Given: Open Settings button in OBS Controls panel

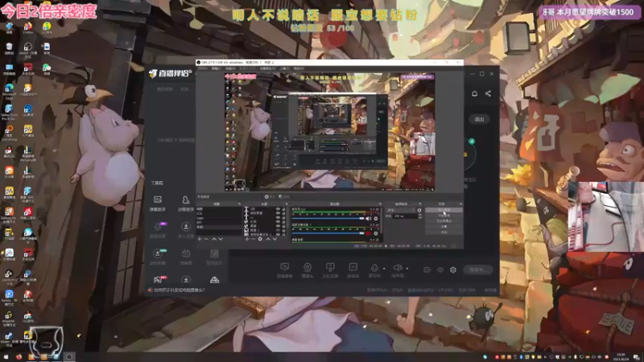Looking at the screenshot, I should pyautogui.click(x=444, y=226).
